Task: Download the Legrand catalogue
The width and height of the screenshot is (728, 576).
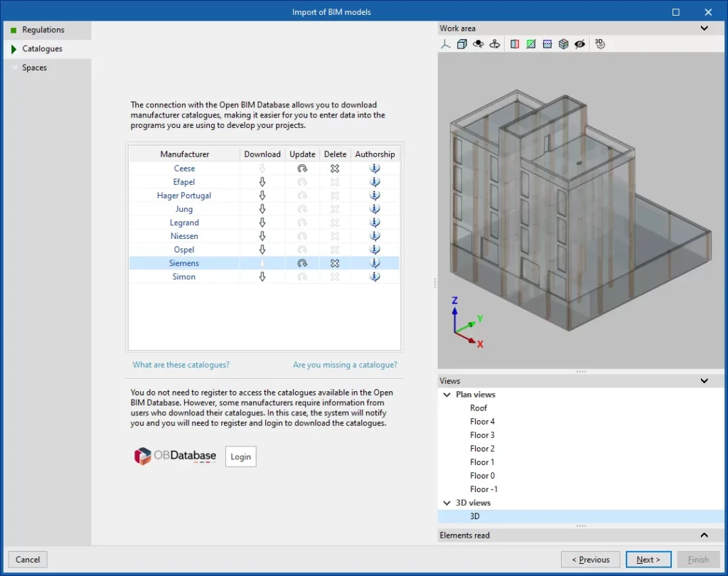Action: coord(262,222)
